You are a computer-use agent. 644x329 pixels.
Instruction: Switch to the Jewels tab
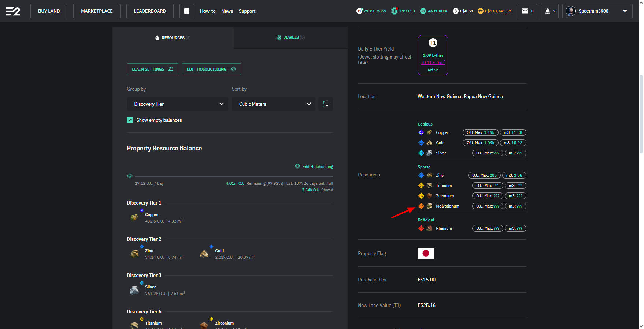(291, 37)
